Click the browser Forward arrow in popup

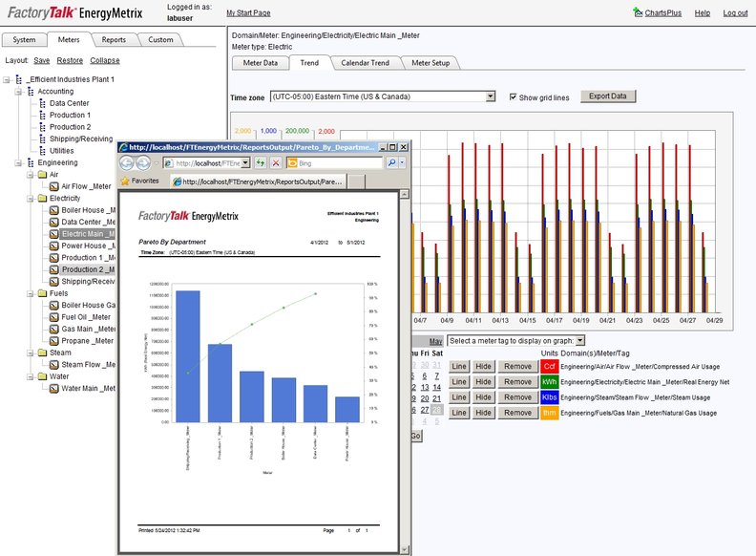click(x=143, y=163)
